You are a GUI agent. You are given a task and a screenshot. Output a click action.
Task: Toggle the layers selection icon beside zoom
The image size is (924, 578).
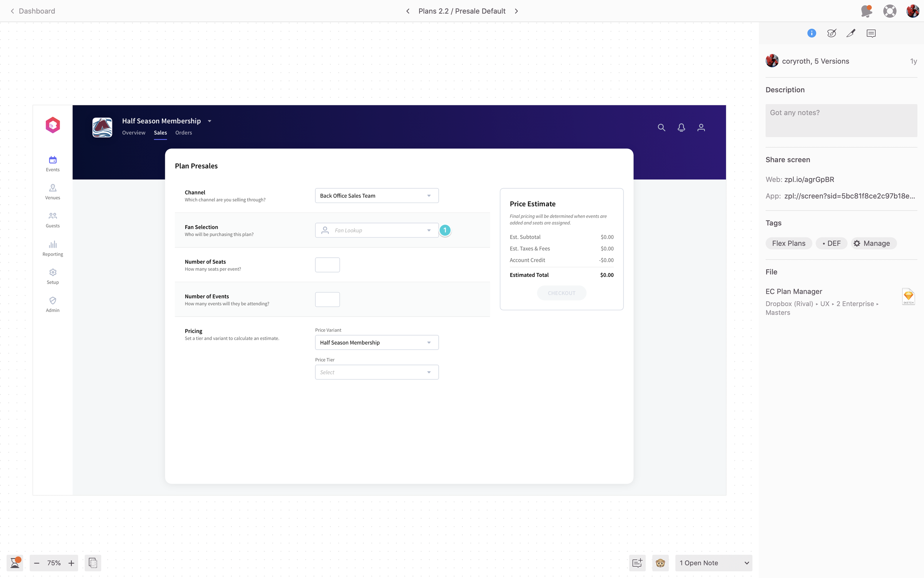point(93,563)
